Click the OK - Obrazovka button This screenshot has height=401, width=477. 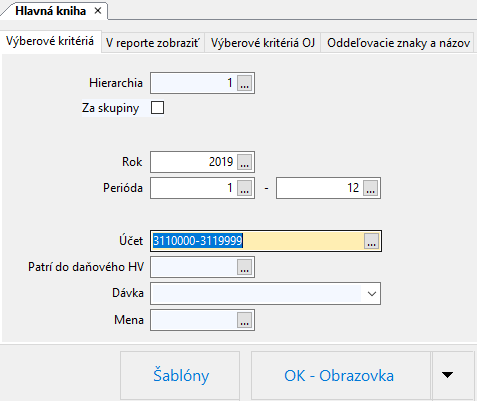[x=340, y=375]
